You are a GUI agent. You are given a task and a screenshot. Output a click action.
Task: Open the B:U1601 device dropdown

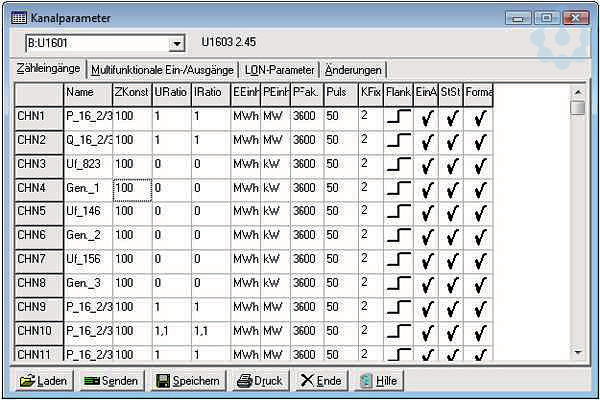[x=177, y=44]
